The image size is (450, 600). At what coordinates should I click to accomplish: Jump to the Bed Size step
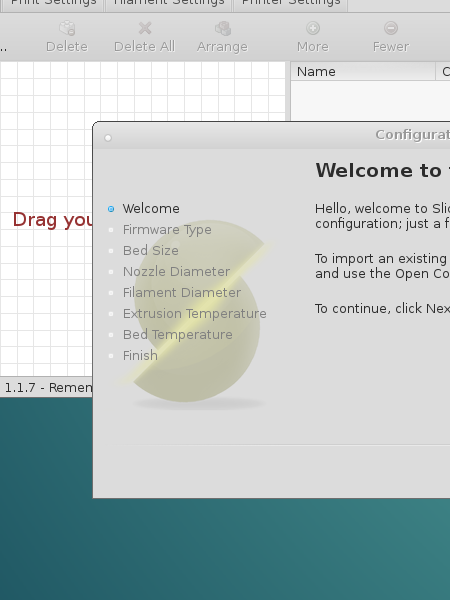(150, 251)
